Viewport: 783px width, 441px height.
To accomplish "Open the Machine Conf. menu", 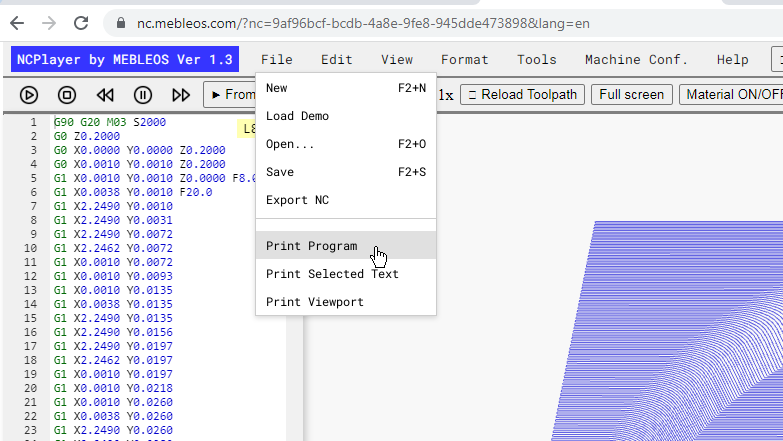I will pos(636,59).
